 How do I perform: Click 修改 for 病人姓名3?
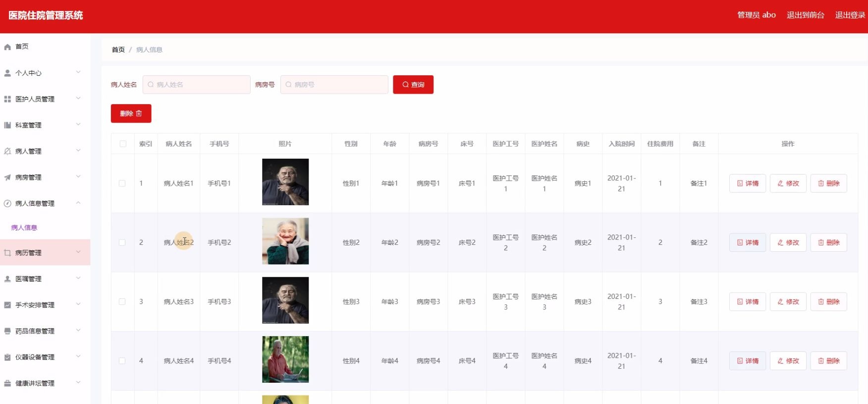788,301
